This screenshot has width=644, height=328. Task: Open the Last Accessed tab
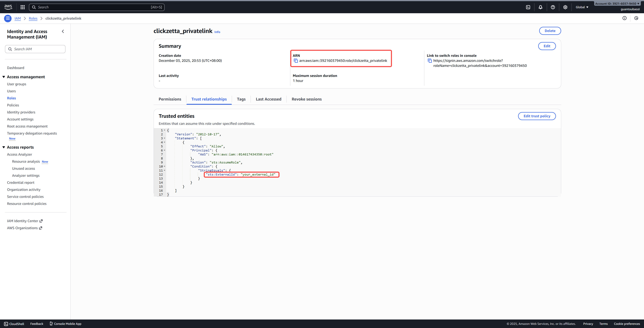coord(268,99)
